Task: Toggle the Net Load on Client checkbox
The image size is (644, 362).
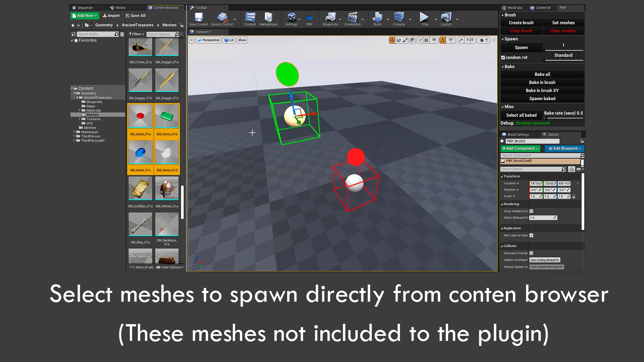Action: point(531,235)
